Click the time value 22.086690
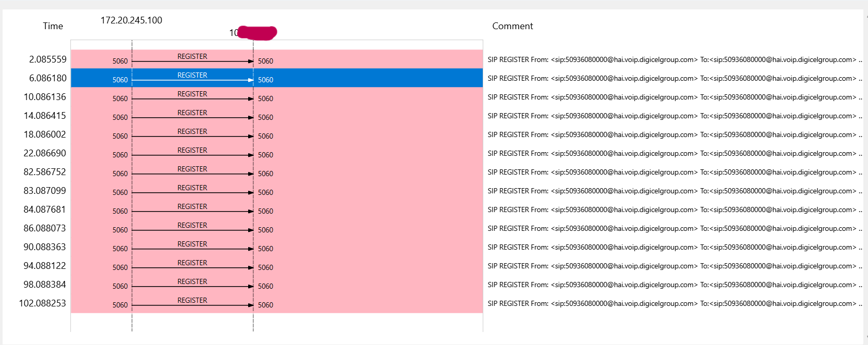This screenshot has width=868, height=345. (45, 153)
